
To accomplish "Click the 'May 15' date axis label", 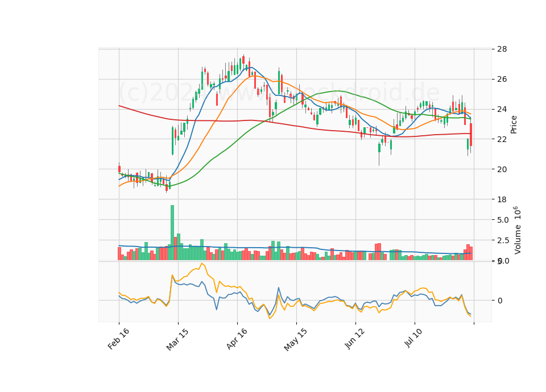I will pos(296,340).
